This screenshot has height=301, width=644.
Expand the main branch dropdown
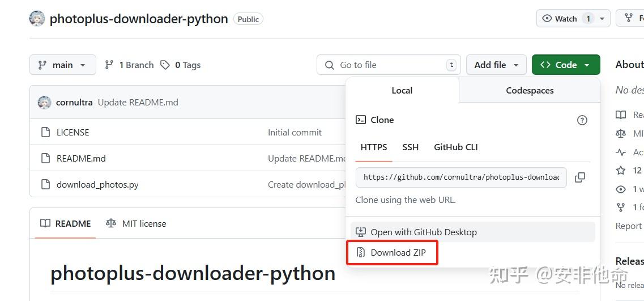click(x=62, y=65)
